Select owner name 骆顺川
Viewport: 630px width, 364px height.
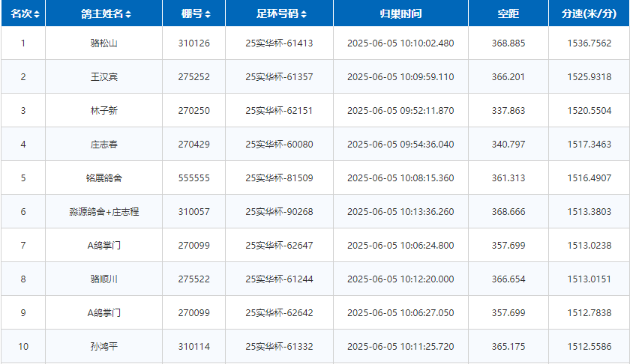click(x=103, y=279)
